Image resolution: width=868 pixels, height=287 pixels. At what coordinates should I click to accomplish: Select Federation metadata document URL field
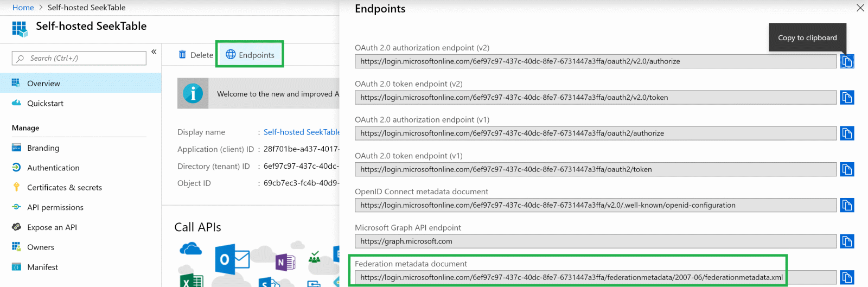(596, 277)
